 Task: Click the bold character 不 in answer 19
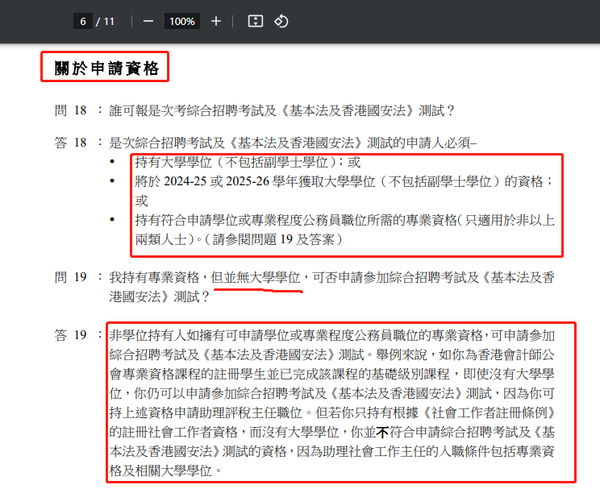coord(382,432)
